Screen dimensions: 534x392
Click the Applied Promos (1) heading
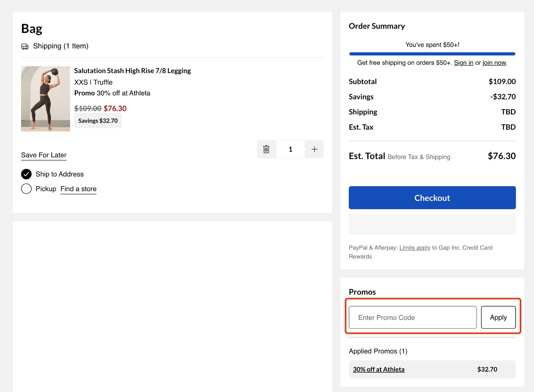[x=378, y=351]
